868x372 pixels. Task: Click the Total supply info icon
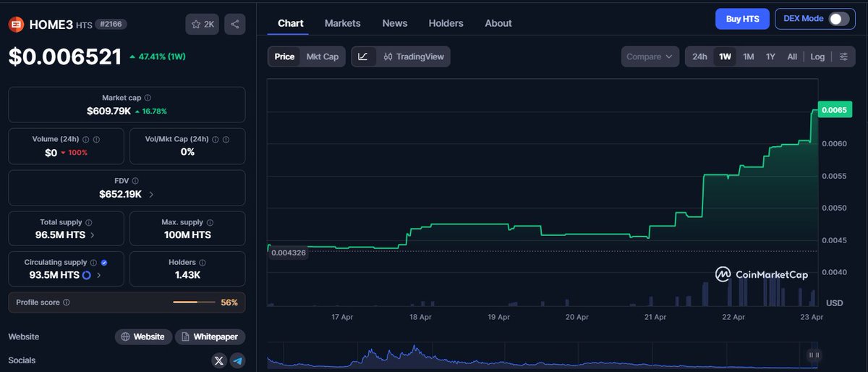(89, 223)
